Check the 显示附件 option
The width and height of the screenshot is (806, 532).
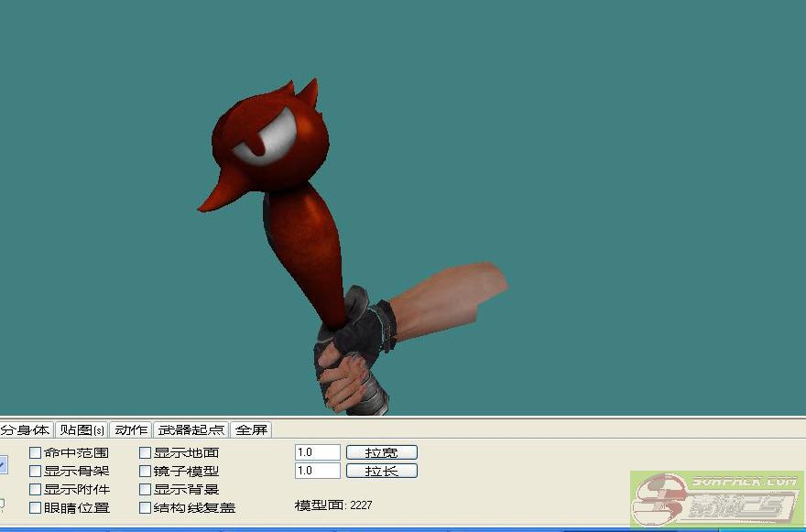[36, 489]
